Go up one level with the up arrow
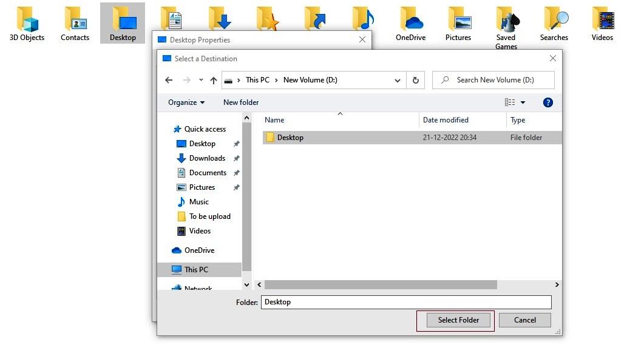644x345 pixels. tap(214, 81)
